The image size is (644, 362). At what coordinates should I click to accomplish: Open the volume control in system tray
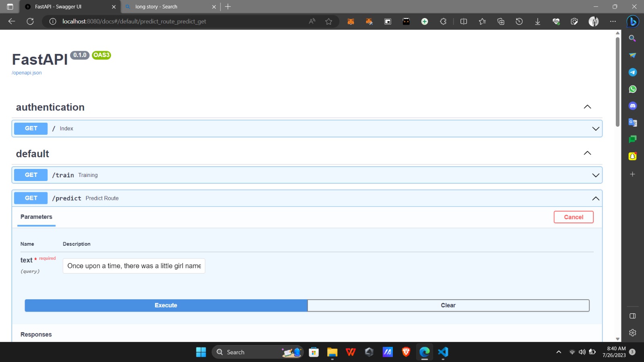[x=582, y=352]
